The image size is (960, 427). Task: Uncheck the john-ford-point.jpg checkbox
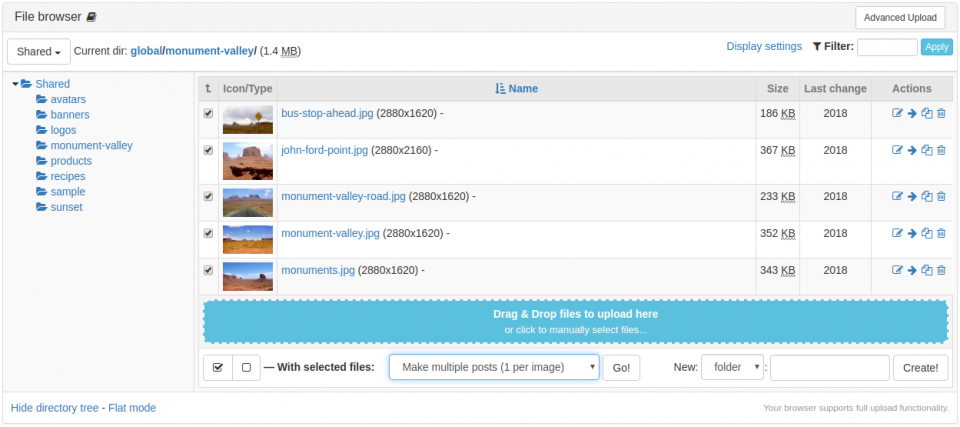[208, 150]
